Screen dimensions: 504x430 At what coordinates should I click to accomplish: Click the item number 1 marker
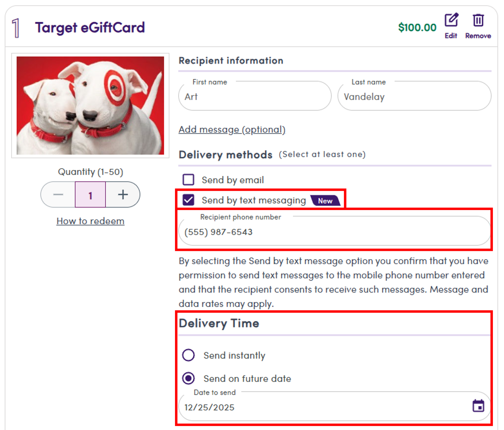16,28
